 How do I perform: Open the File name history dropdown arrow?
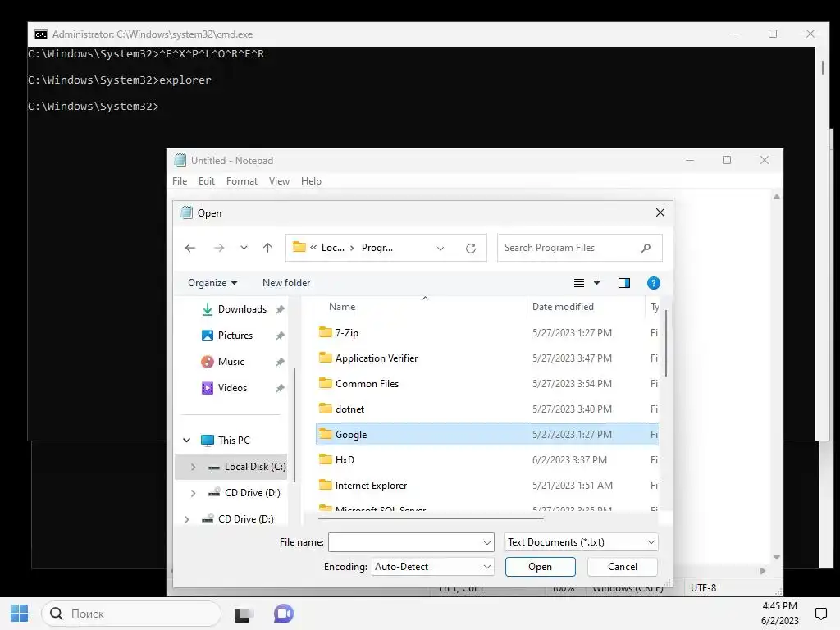coord(487,543)
